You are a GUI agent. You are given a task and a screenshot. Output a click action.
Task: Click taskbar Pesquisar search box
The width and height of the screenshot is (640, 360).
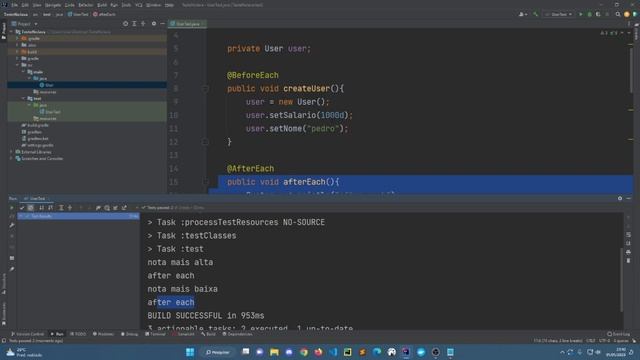click(218, 352)
